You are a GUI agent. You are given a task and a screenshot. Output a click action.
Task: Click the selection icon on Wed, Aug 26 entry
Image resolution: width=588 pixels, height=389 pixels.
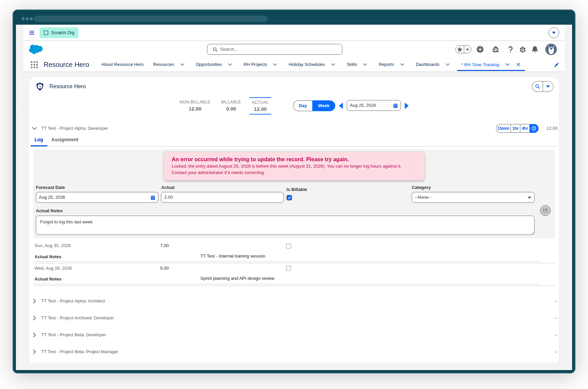click(289, 268)
